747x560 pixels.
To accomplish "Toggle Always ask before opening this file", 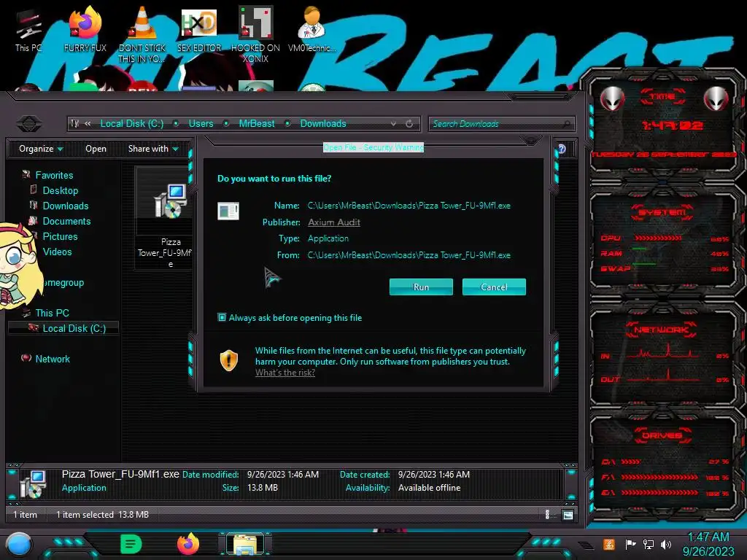I will pos(222,317).
